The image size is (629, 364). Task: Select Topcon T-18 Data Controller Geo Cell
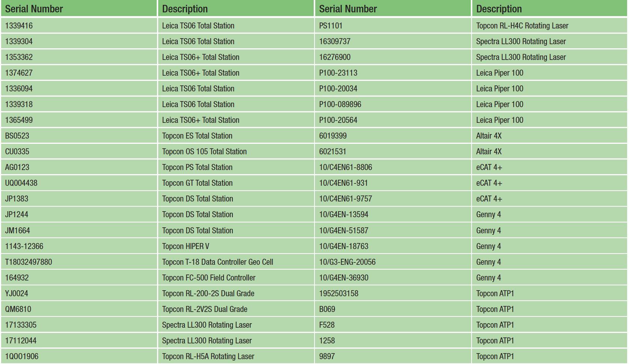[x=217, y=262]
